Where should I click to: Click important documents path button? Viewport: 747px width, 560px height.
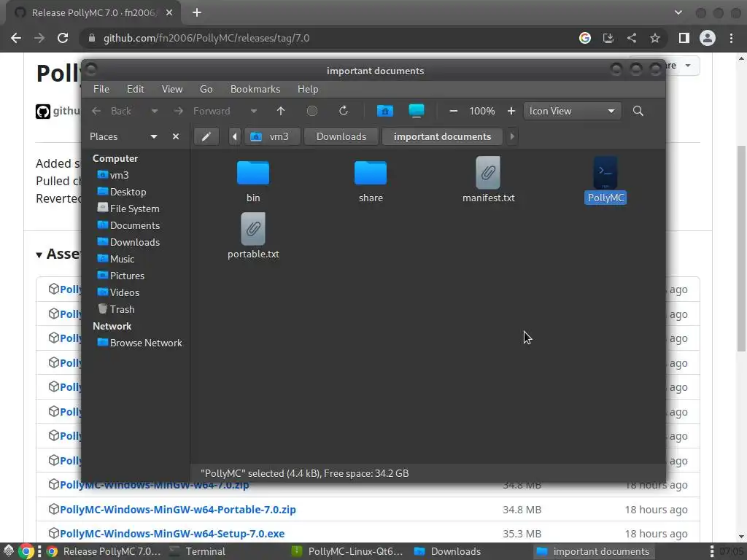coord(442,136)
